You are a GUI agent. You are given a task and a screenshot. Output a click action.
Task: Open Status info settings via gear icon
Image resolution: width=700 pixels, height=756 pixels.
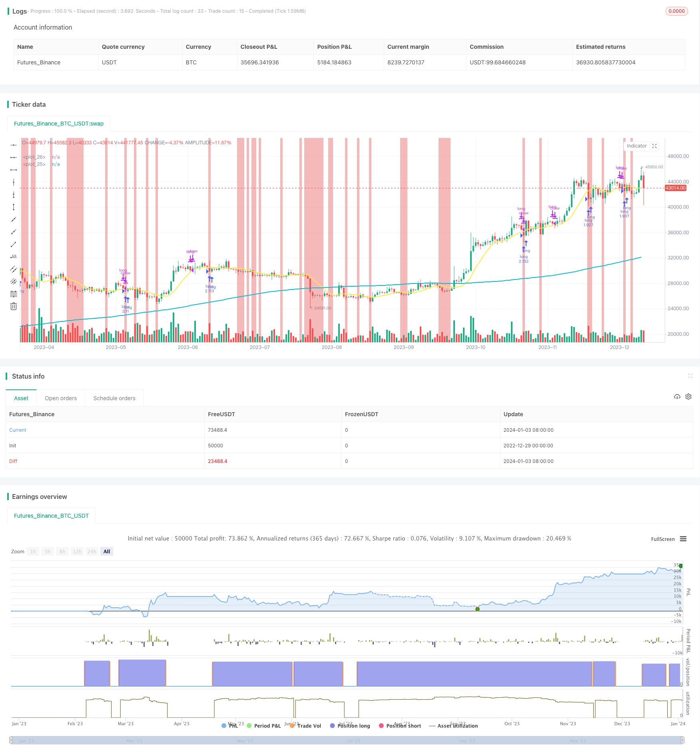click(x=688, y=396)
